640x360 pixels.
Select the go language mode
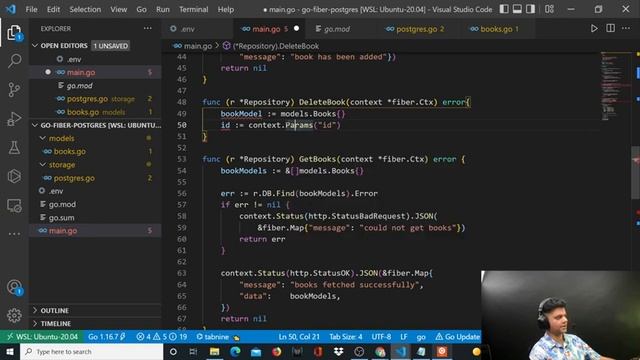(x=421, y=337)
